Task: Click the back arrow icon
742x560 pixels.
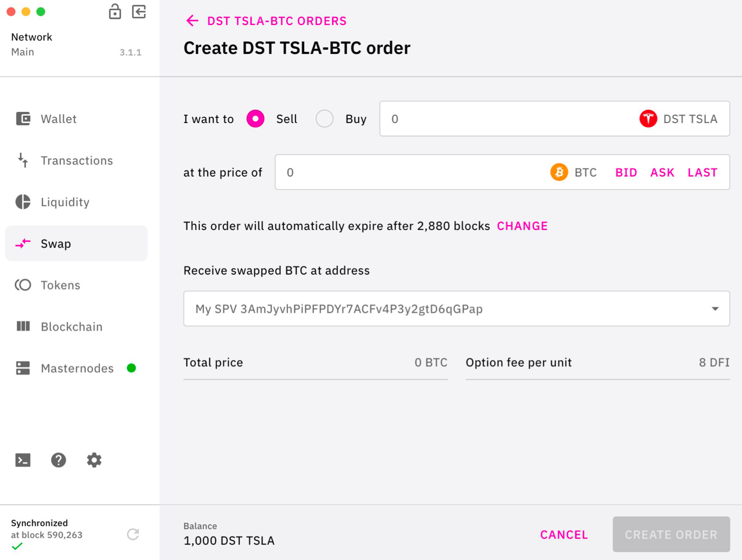Action: [192, 21]
